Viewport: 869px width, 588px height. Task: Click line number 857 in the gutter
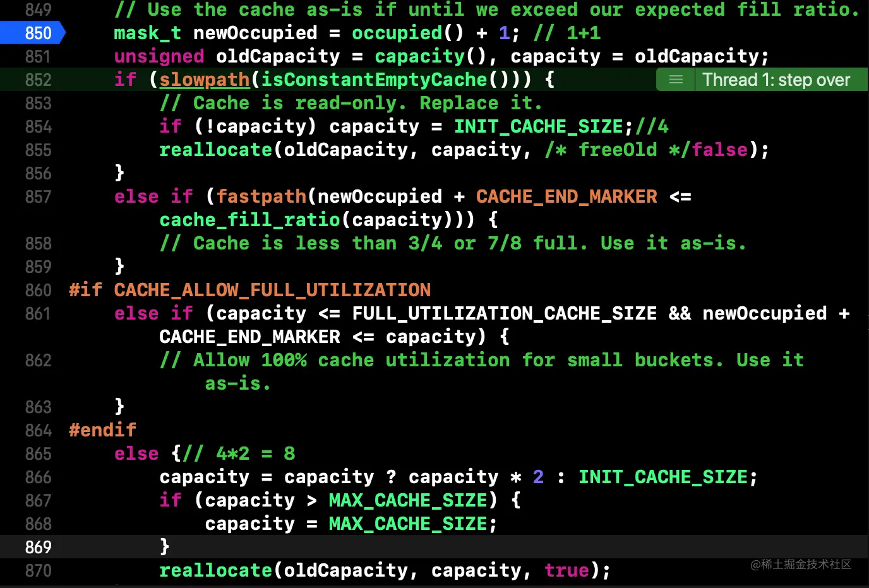click(x=38, y=196)
